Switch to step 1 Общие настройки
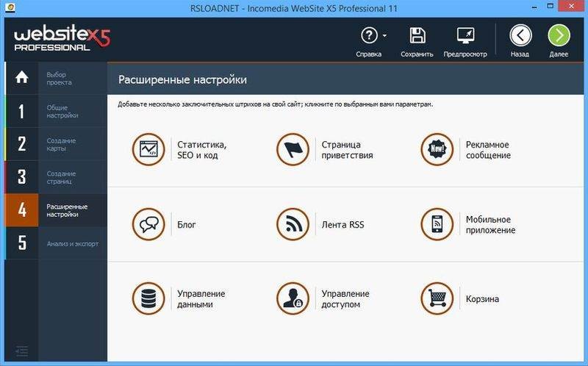This screenshot has height=366, width=588. (56, 111)
